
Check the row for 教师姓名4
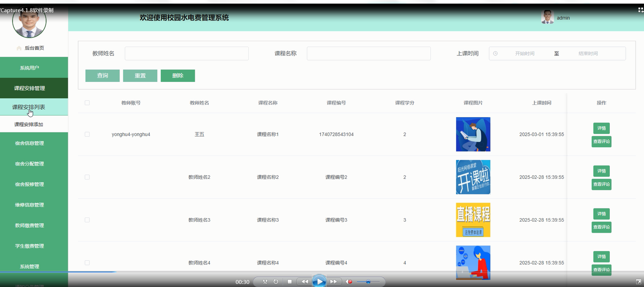click(x=87, y=263)
